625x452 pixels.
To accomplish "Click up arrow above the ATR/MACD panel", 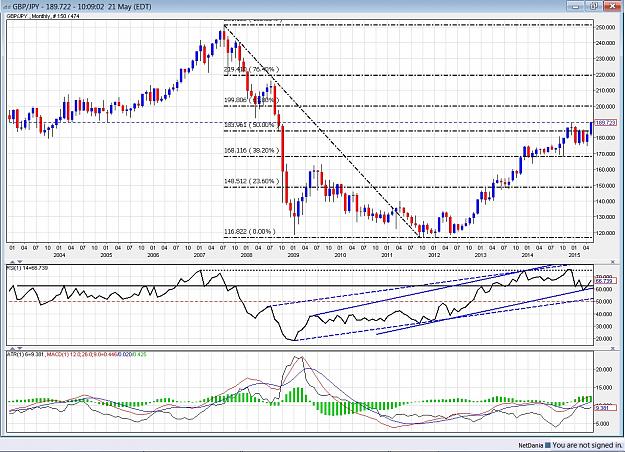I will (12, 348).
